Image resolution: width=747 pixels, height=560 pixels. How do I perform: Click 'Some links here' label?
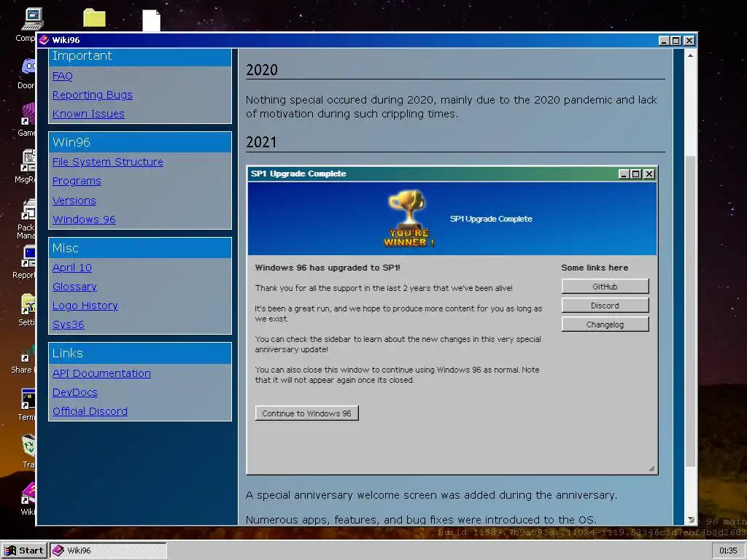coord(595,268)
